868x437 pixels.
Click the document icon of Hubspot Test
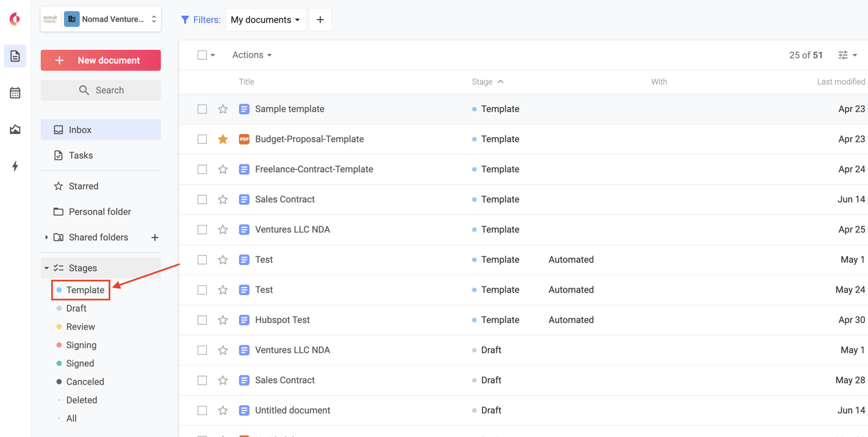tap(244, 320)
